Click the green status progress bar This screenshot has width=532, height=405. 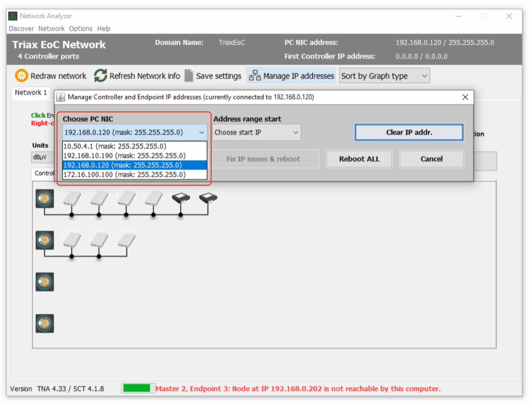[137, 388]
